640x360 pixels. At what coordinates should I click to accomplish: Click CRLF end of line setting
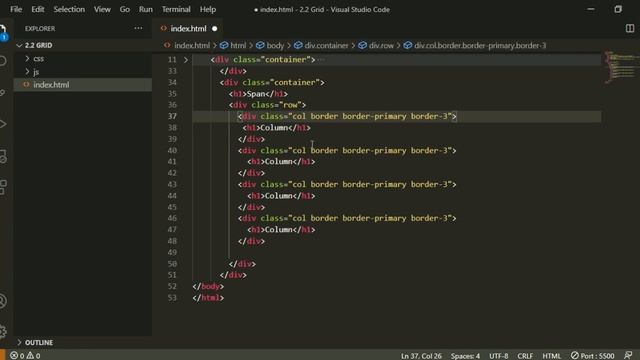pos(525,356)
